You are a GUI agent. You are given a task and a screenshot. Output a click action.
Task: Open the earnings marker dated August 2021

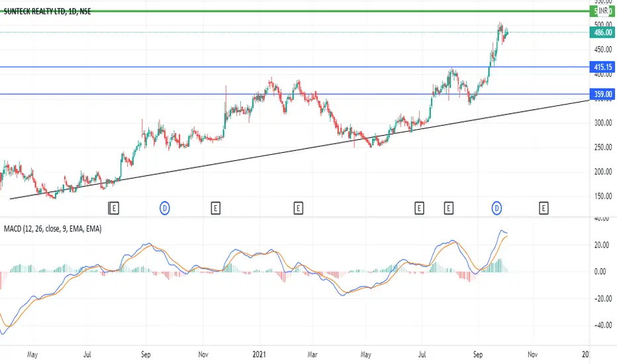449,208
